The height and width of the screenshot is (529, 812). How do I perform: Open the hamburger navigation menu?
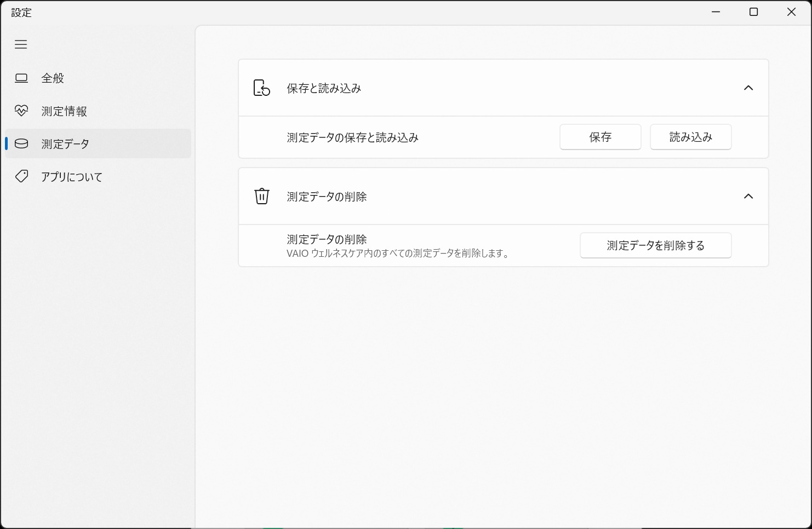pyautogui.click(x=21, y=44)
